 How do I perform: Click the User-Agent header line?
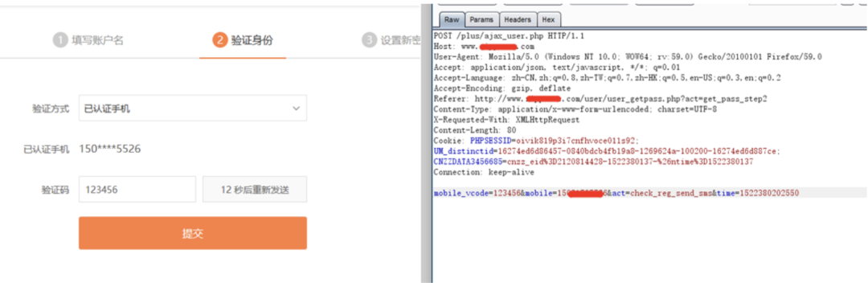point(628,57)
